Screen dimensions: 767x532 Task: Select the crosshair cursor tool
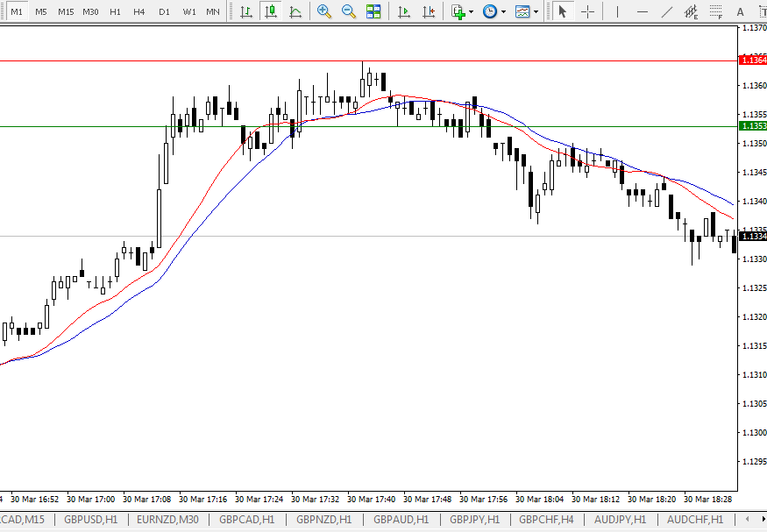point(587,11)
